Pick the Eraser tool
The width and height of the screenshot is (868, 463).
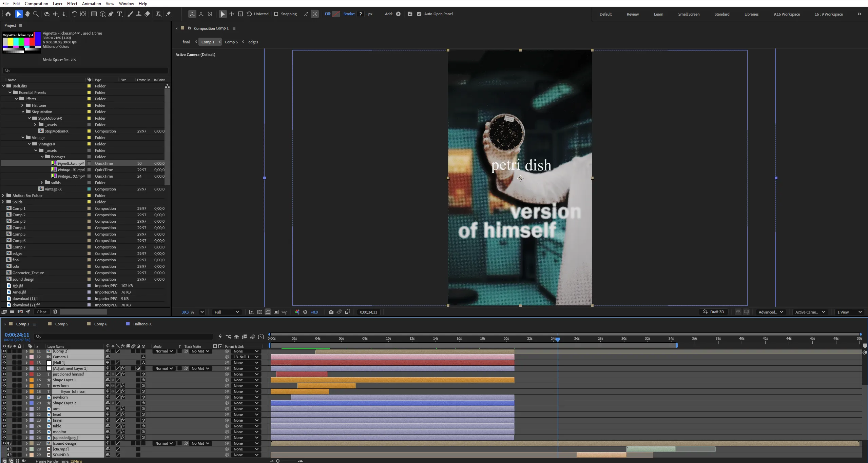[147, 14]
